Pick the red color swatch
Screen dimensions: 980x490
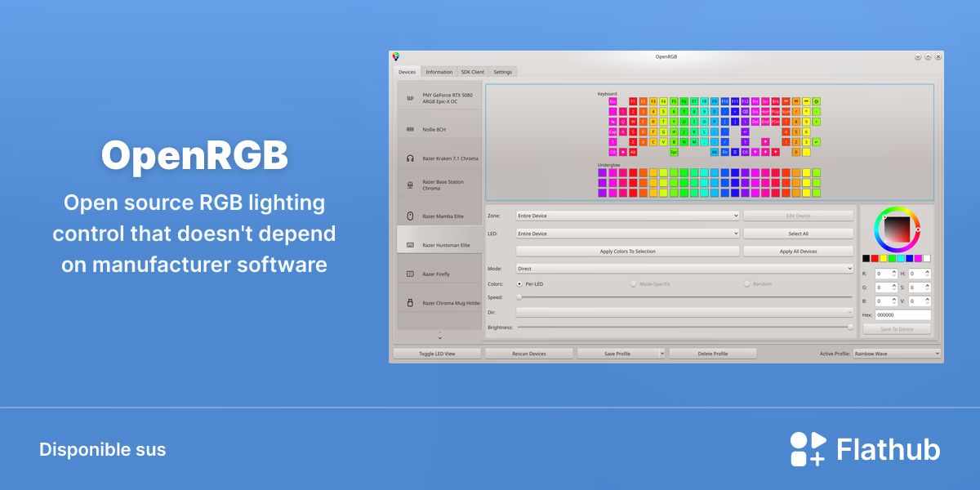[x=875, y=258]
